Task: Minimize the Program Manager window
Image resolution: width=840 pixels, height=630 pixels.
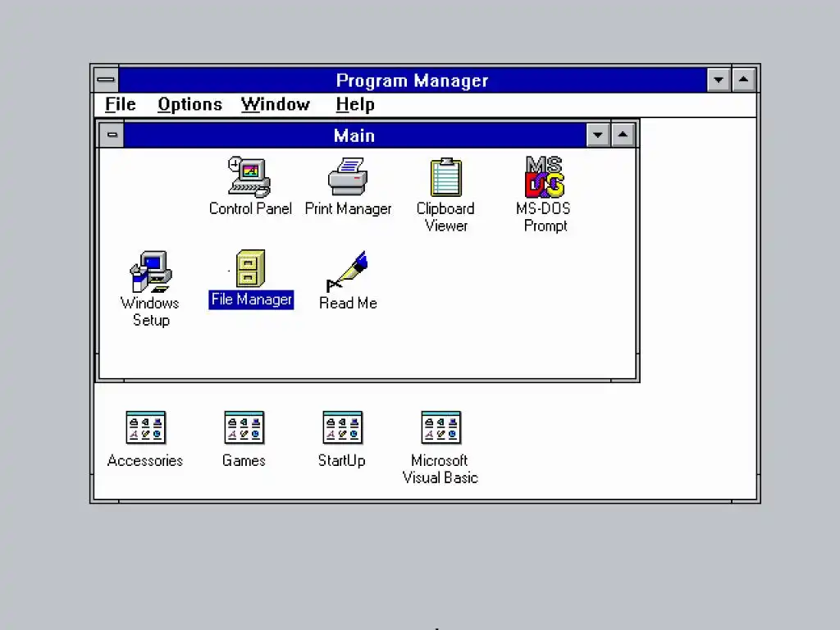Action: click(719, 80)
